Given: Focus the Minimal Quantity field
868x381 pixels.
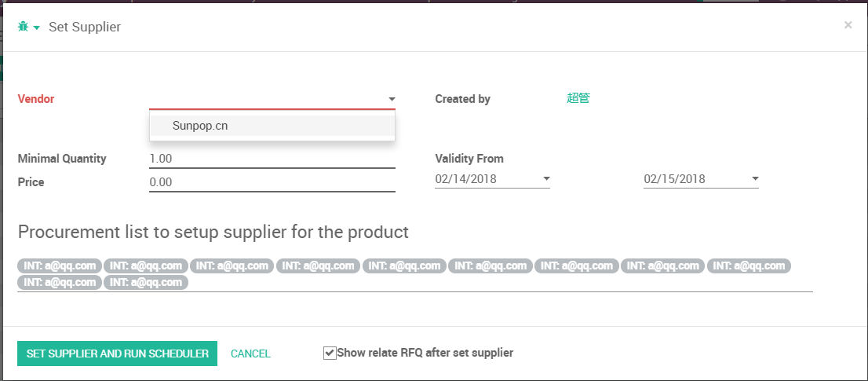Looking at the screenshot, I should (x=272, y=159).
